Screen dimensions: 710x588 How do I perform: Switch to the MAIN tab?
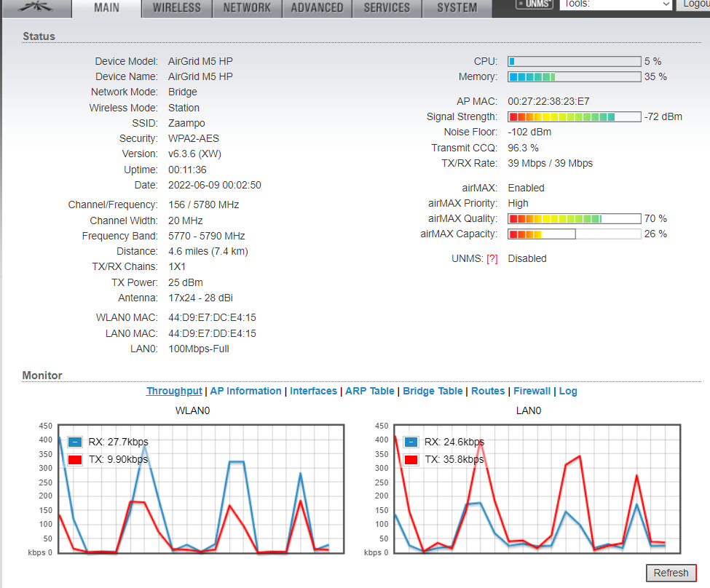pyautogui.click(x=107, y=8)
